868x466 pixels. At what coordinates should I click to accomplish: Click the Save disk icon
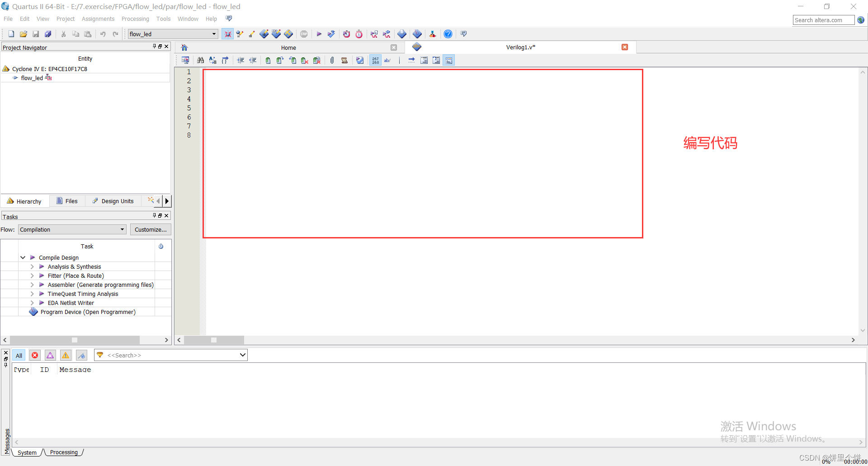coord(36,34)
